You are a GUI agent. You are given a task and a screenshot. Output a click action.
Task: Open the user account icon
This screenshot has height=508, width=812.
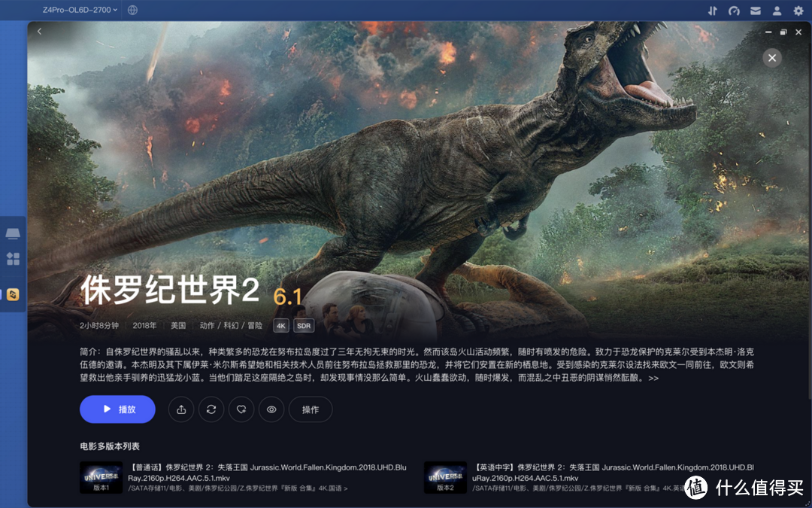click(x=777, y=11)
